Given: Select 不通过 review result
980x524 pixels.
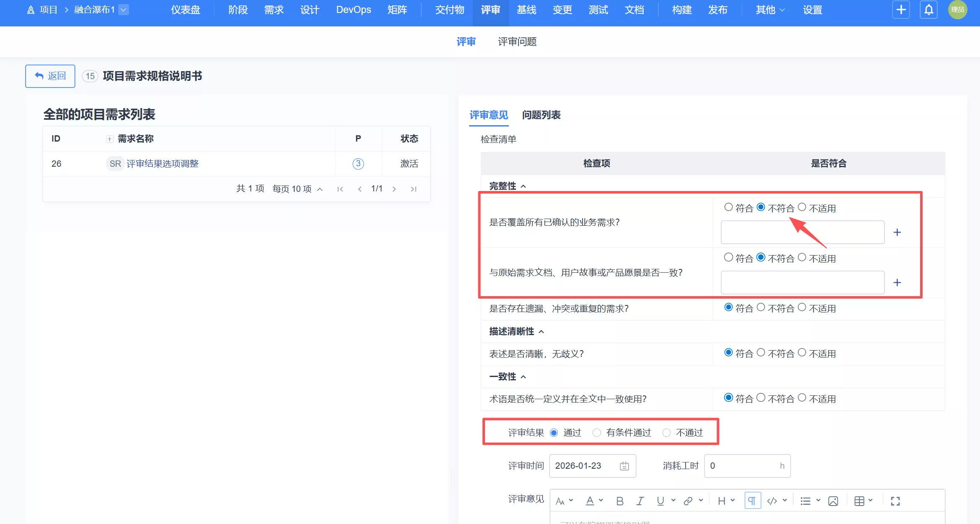Looking at the screenshot, I should coord(666,433).
